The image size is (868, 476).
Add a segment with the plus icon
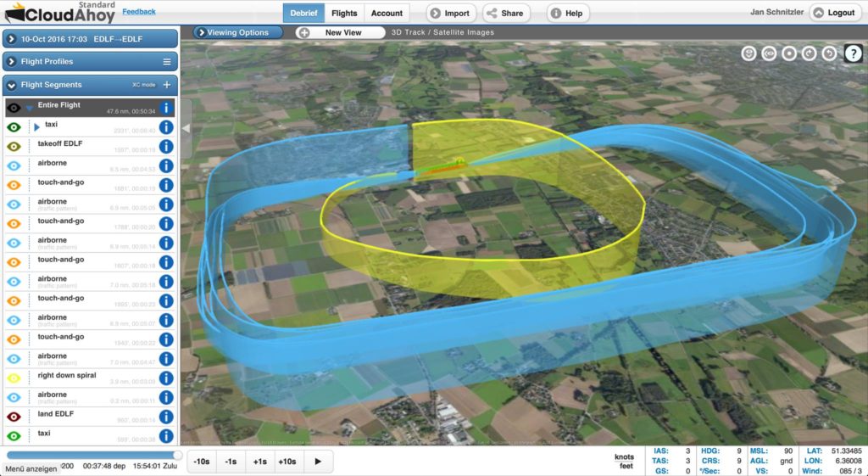167,85
